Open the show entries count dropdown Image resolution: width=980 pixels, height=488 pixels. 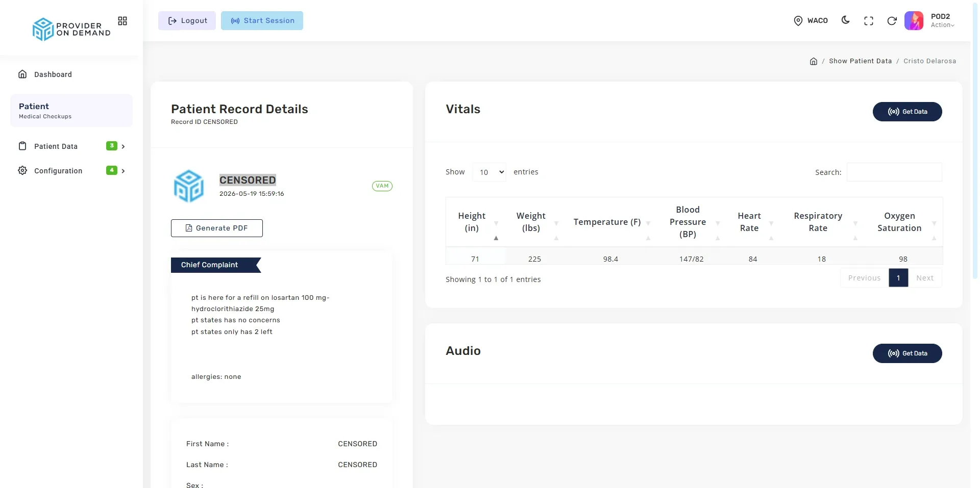[x=489, y=172]
